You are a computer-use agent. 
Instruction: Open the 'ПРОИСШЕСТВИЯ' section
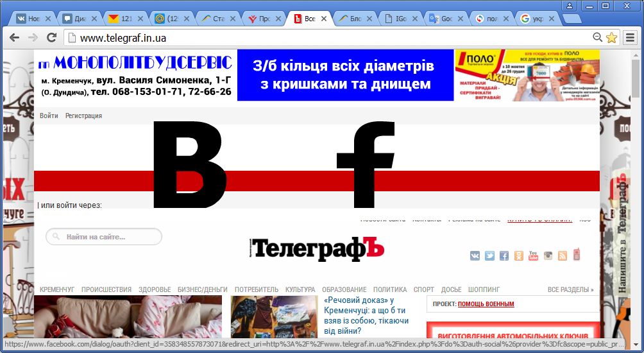(x=106, y=289)
